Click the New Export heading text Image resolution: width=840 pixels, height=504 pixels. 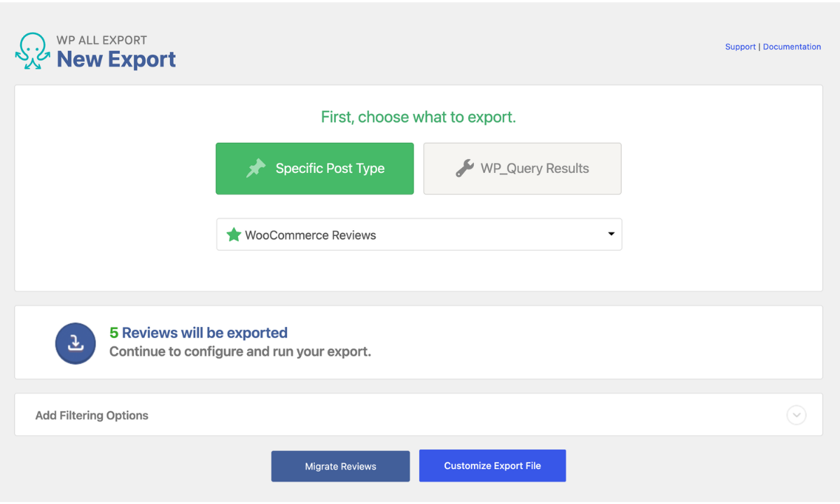tap(116, 59)
